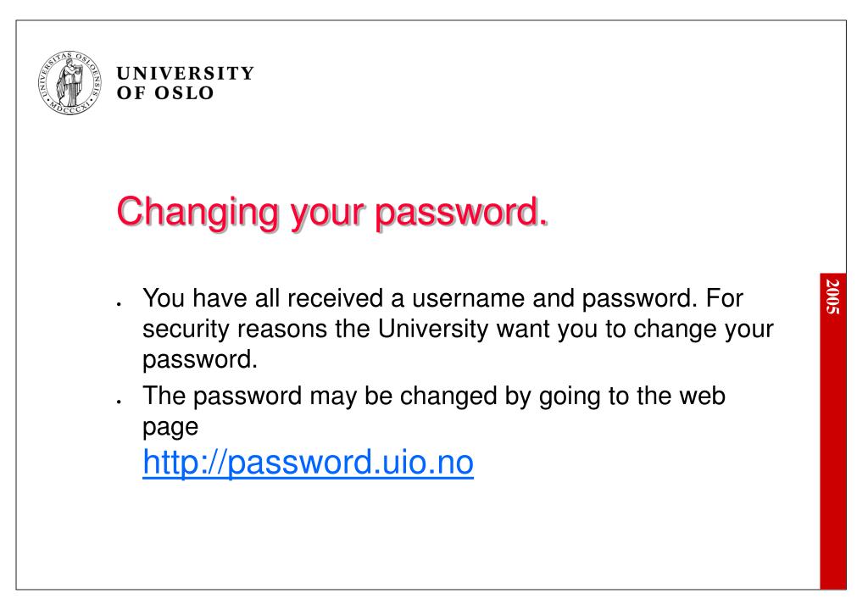Click the University of Oslo seal logo
This screenshot has height=610, width=868.
tap(70, 82)
